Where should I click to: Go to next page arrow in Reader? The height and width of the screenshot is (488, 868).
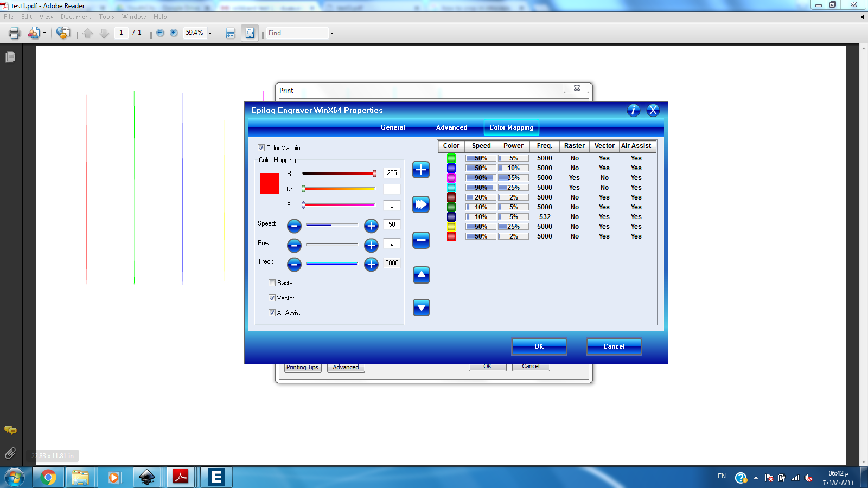pyautogui.click(x=104, y=33)
